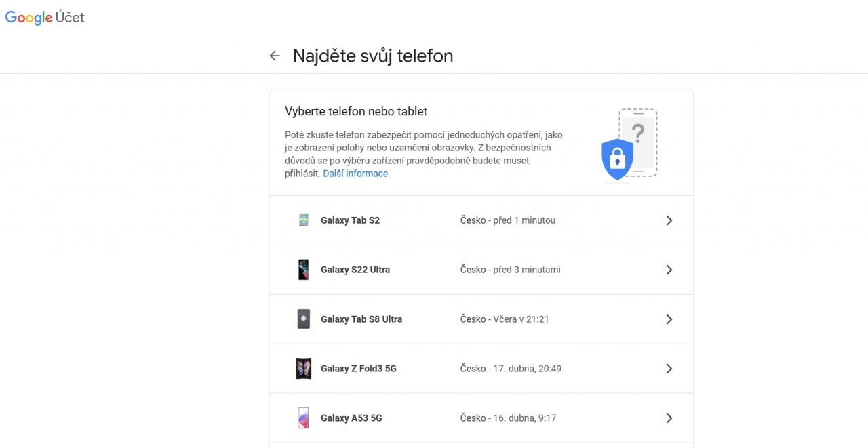The width and height of the screenshot is (868, 448).
Task: Select the Galaxy Tab S2 device name
Action: 350,220
